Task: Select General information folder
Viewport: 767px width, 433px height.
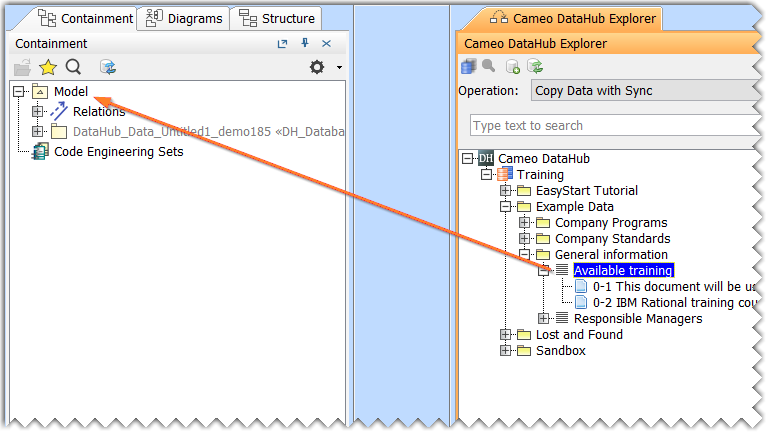Action: [x=611, y=254]
